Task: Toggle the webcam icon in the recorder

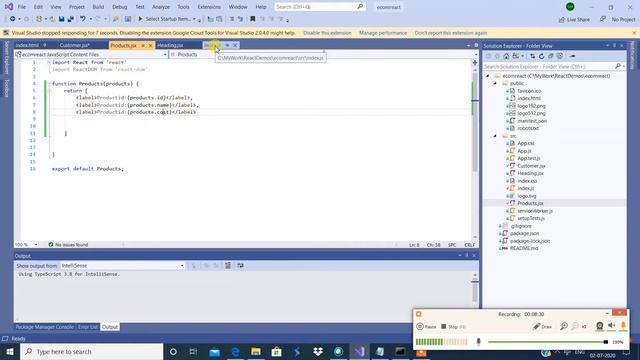Action: [599, 326]
